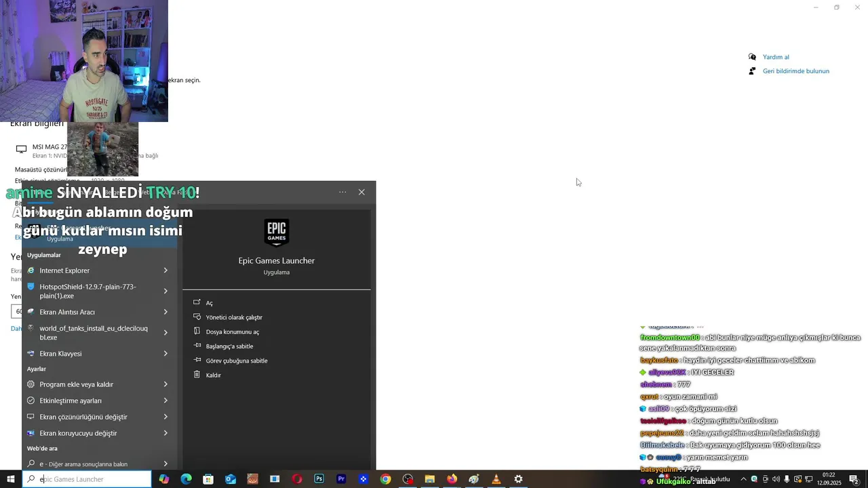868x488 pixels.
Task: Click the Epic Games logo
Action: pyautogui.click(x=277, y=233)
